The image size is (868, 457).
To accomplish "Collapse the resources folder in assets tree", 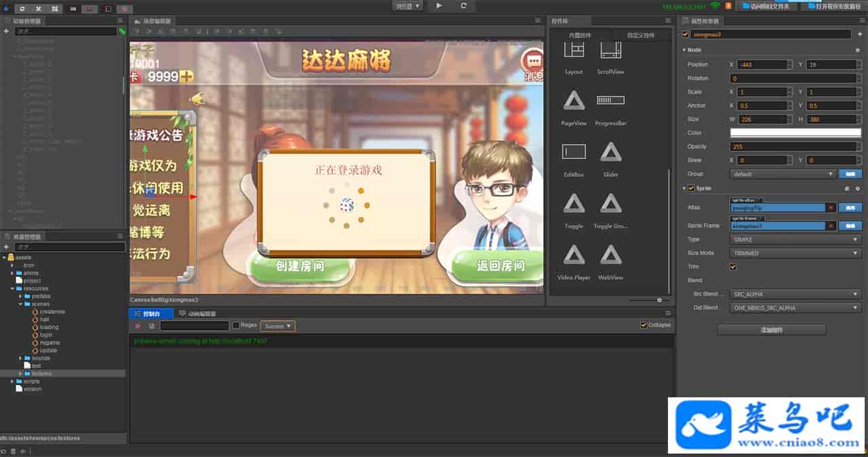I will (x=12, y=289).
